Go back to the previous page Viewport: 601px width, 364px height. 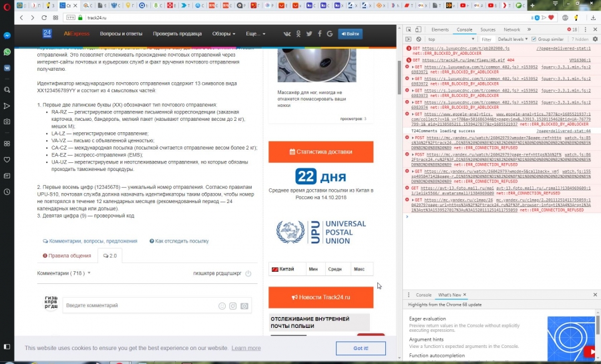point(21,17)
